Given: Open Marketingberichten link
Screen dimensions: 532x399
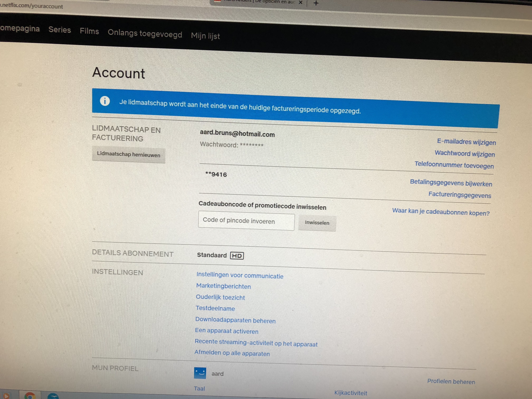Looking at the screenshot, I should (223, 286).
